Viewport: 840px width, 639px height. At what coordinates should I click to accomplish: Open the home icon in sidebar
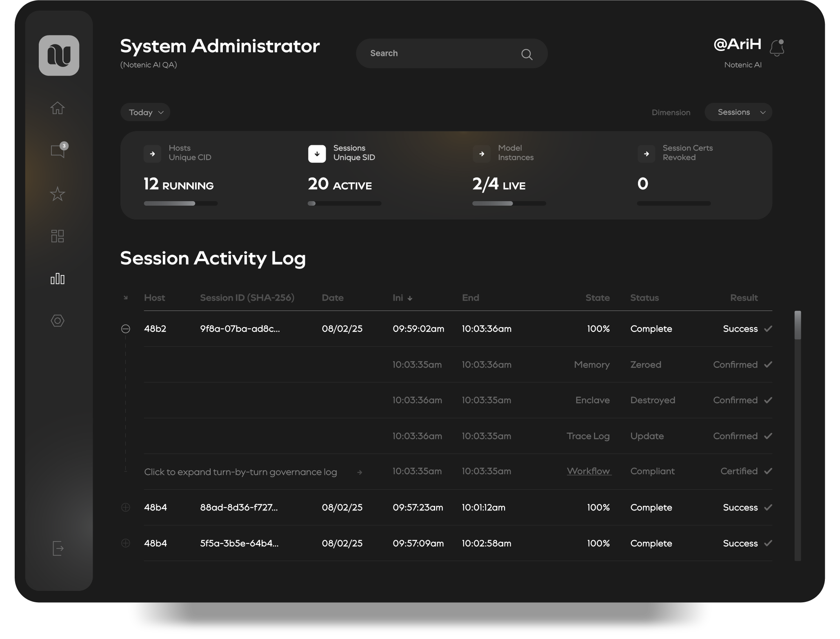(x=58, y=108)
